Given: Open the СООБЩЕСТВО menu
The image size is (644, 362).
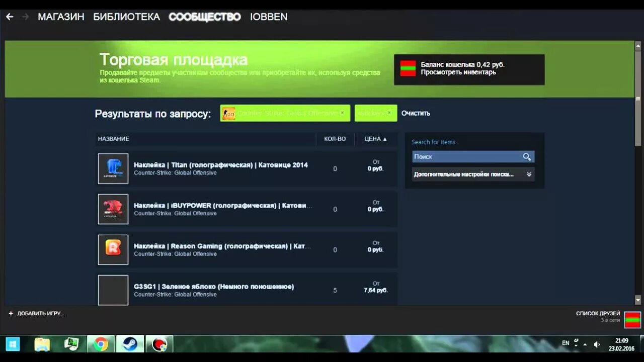Looking at the screenshot, I should coord(205,17).
